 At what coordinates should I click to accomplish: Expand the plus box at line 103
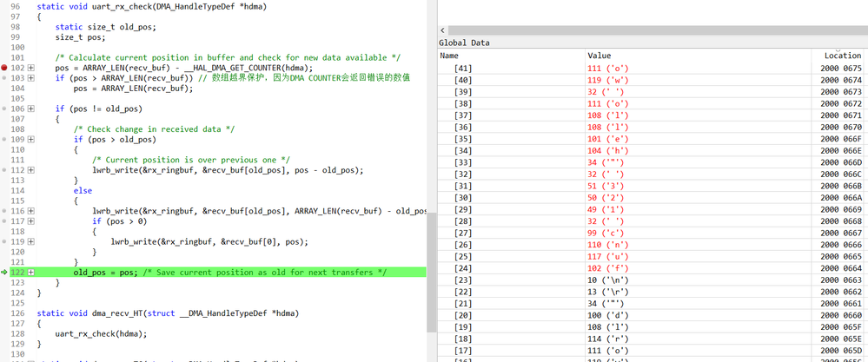(x=31, y=78)
